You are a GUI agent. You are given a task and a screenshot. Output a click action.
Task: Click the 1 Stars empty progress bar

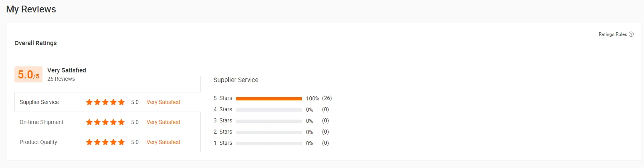[269, 143]
